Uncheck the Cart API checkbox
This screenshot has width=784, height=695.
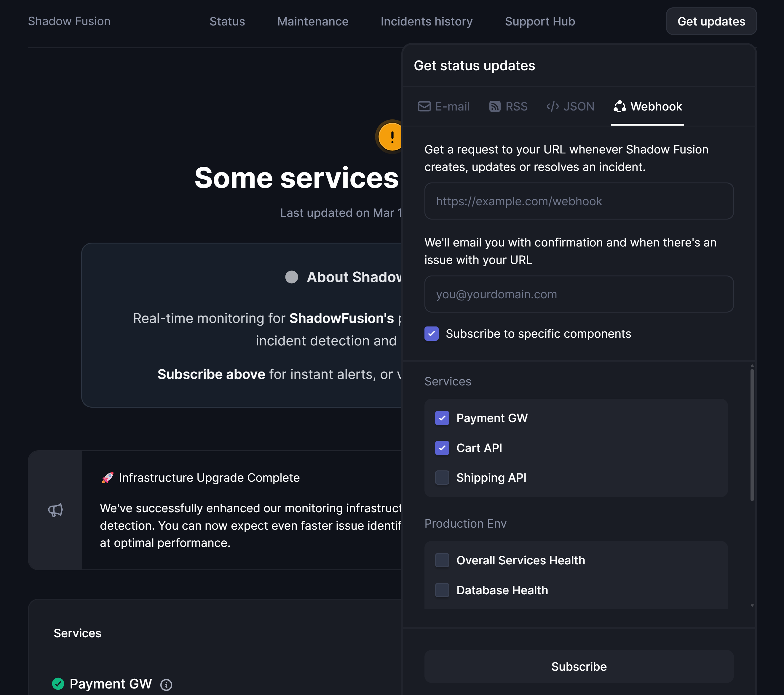click(442, 448)
